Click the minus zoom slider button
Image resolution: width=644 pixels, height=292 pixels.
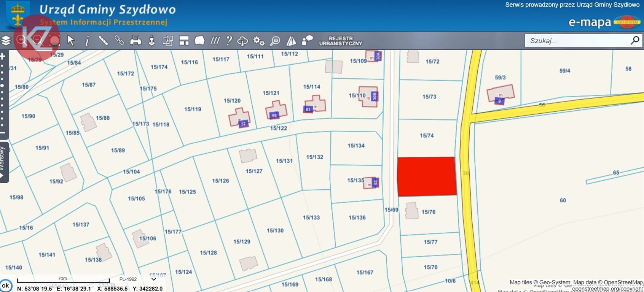tap(3, 133)
